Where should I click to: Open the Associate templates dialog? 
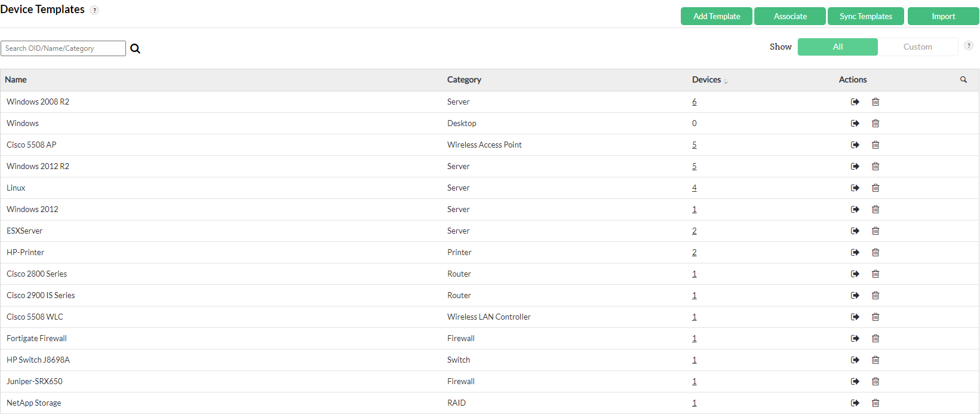pos(790,16)
